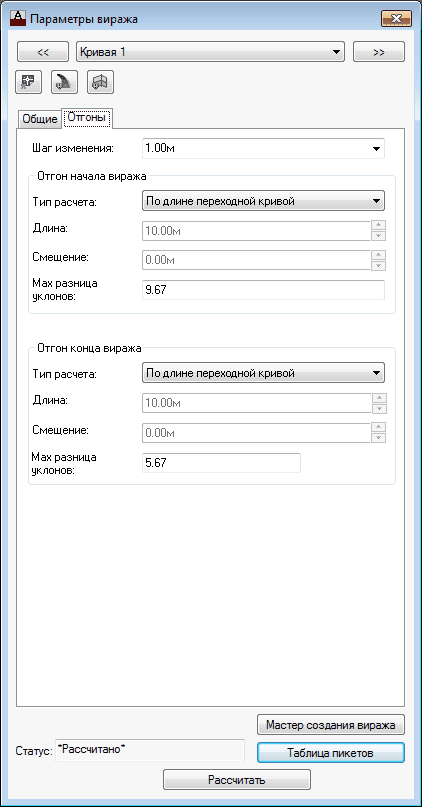Open the Таблица пикетов button
422x807 pixels.
click(x=331, y=753)
